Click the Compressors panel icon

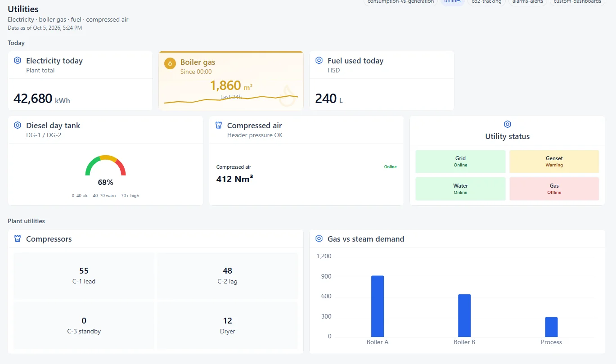click(x=18, y=238)
